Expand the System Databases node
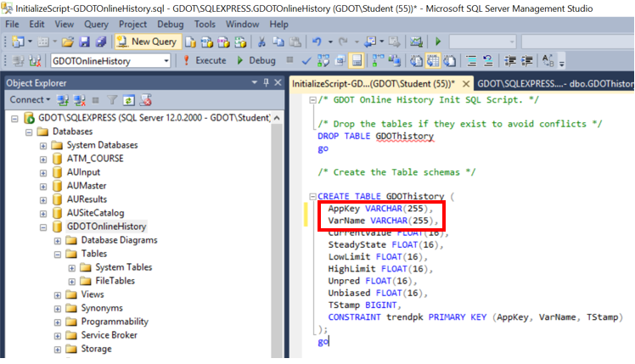The height and width of the screenshot is (364, 635). (x=43, y=145)
